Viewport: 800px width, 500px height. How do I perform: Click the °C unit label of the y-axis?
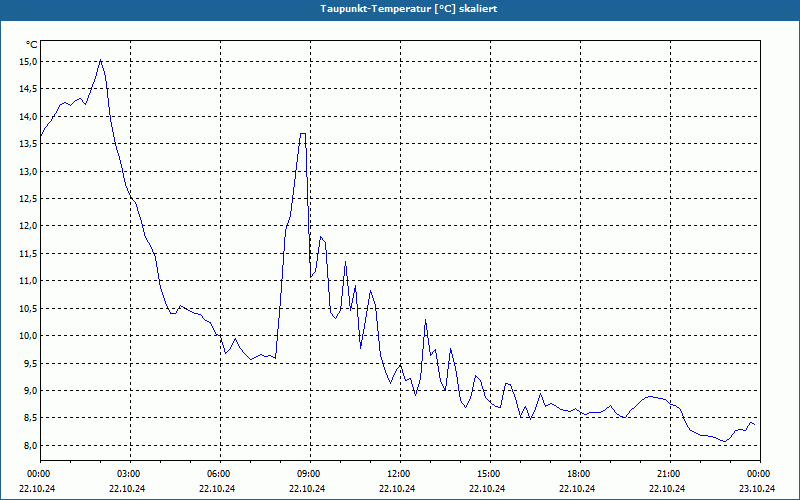point(32,45)
